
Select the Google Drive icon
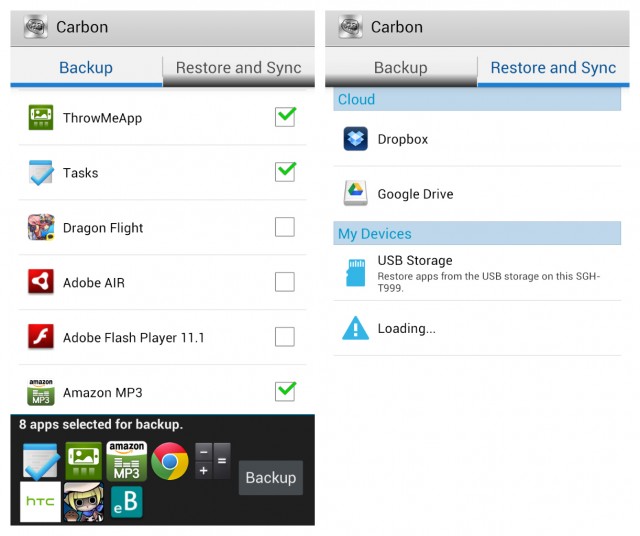coord(355,194)
